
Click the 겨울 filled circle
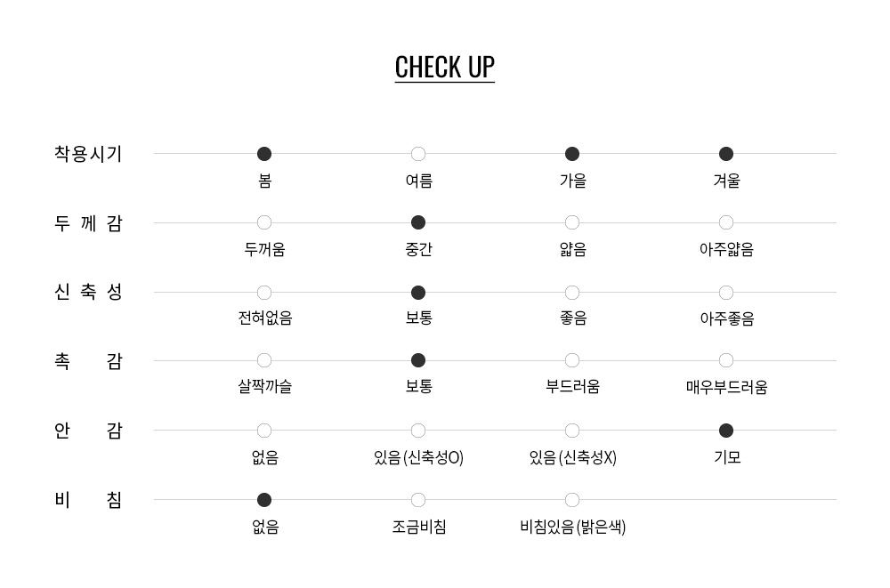click(x=726, y=154)
